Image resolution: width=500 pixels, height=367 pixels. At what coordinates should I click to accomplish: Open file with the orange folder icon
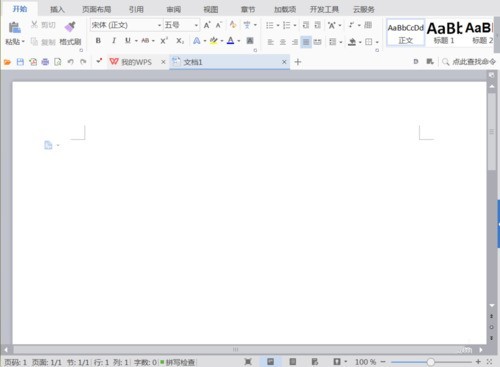(x=7, y=62)
